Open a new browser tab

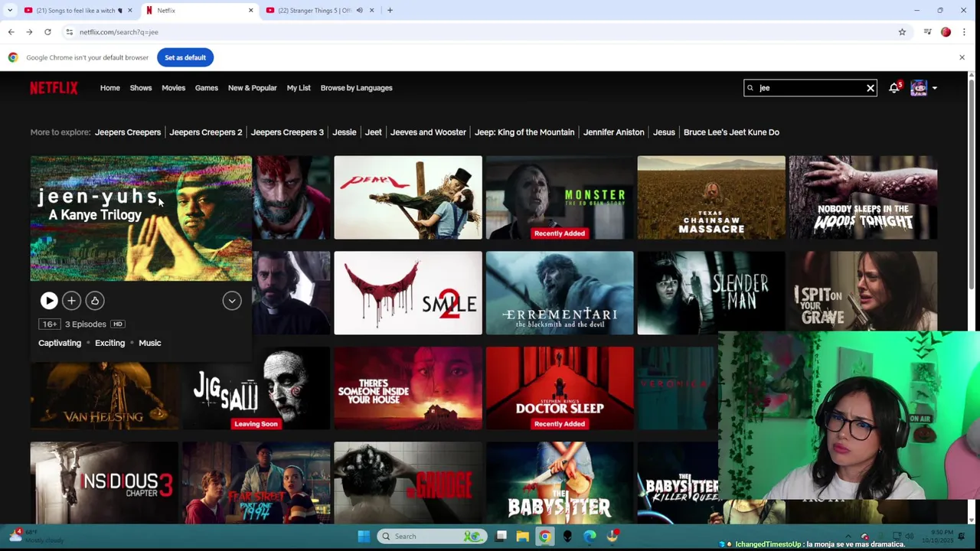pyautogui.click(x=390, y=11)
